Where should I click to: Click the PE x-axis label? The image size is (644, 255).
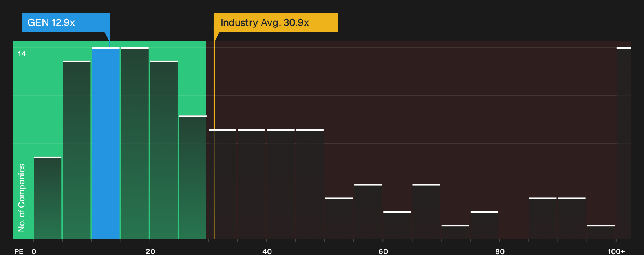[19, 251]
